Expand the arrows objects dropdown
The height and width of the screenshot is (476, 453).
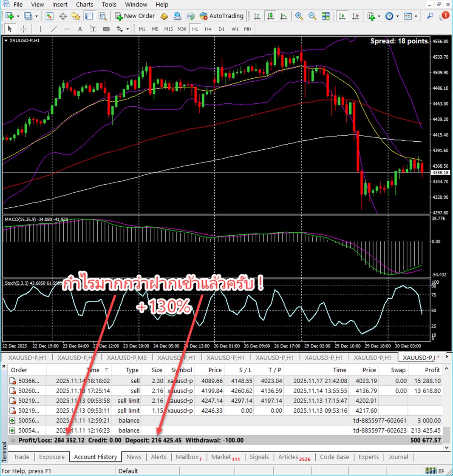tap(127, 29)
